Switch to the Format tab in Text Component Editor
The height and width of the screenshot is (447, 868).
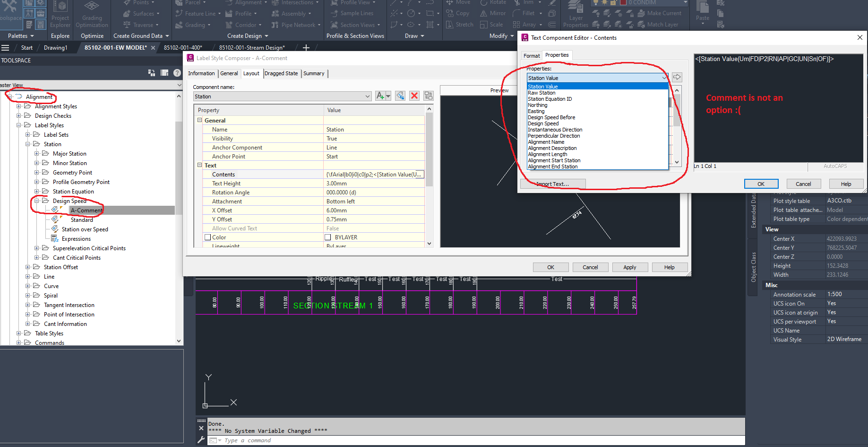pos(531,55)
